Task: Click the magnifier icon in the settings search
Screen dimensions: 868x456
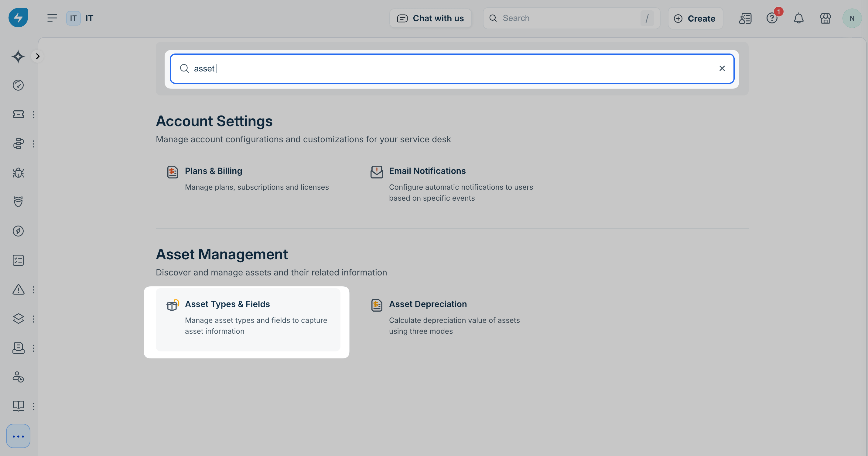Action: [184, 68]
